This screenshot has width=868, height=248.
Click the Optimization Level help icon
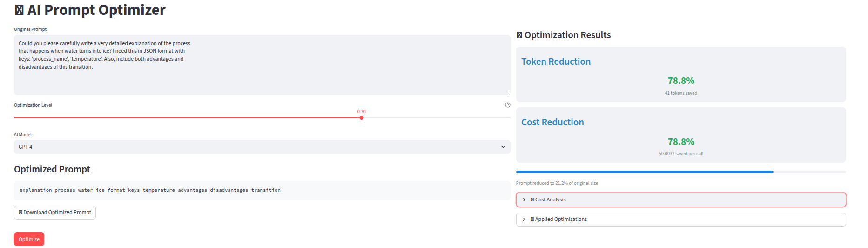coord(507,105)
